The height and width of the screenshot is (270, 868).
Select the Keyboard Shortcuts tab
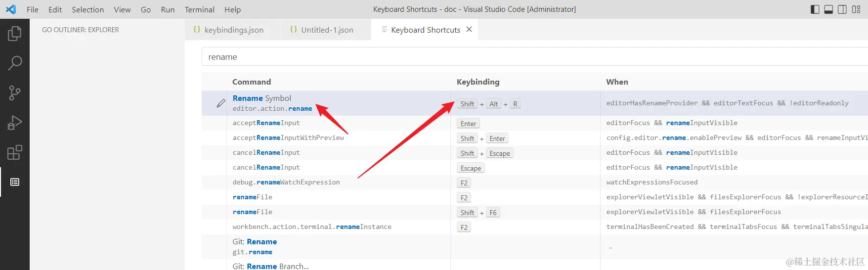(425, 30)
